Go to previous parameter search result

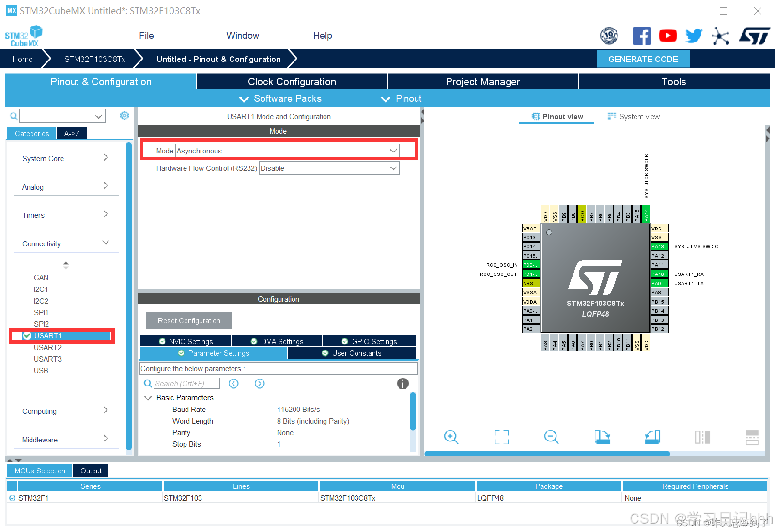click(233, 383)
